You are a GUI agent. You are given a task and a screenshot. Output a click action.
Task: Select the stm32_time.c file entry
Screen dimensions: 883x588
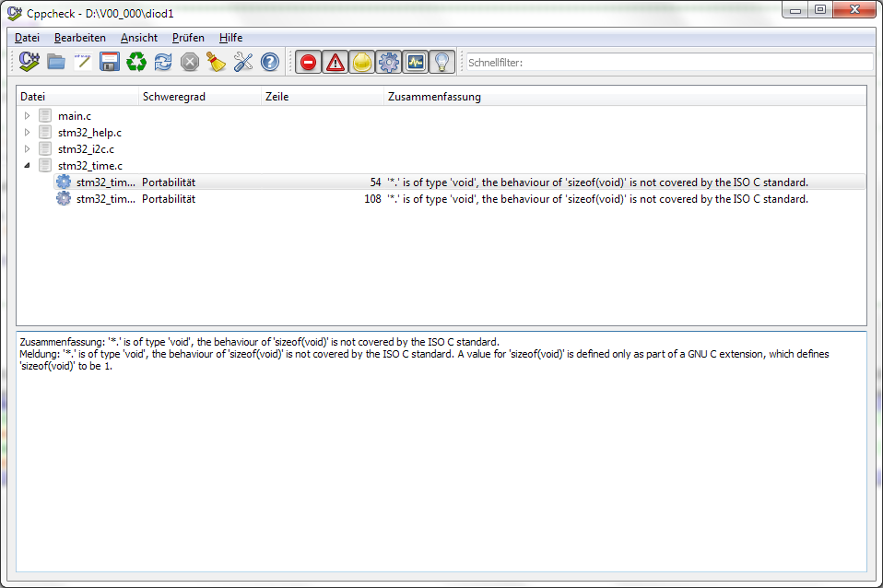[x=90, y=166]
